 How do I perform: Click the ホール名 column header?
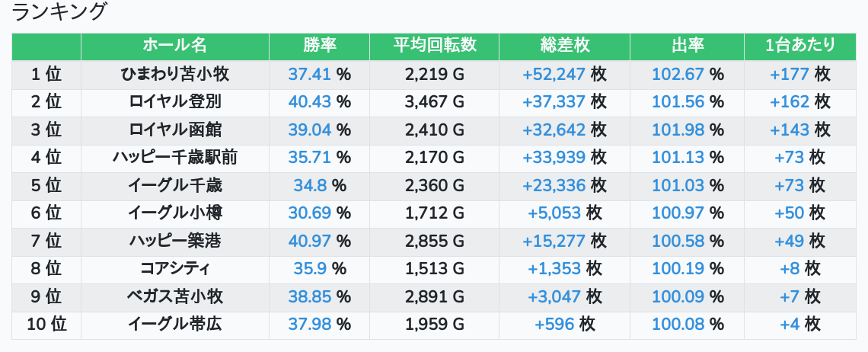(174, 46)
